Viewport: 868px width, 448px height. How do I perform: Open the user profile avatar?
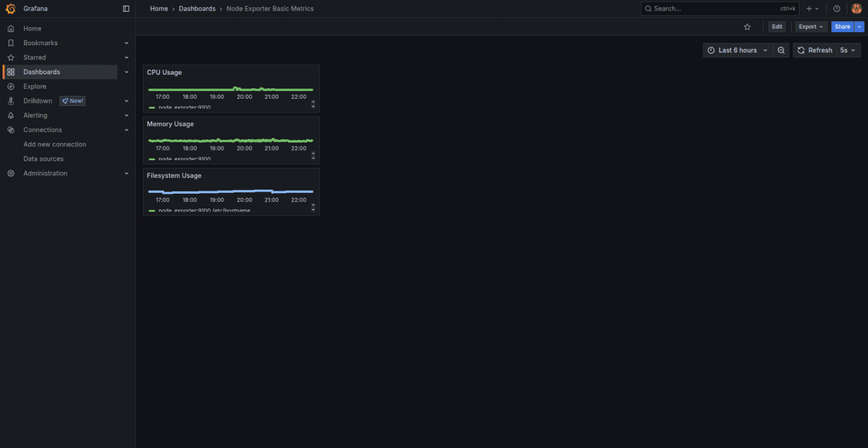(x=856, y=9)
